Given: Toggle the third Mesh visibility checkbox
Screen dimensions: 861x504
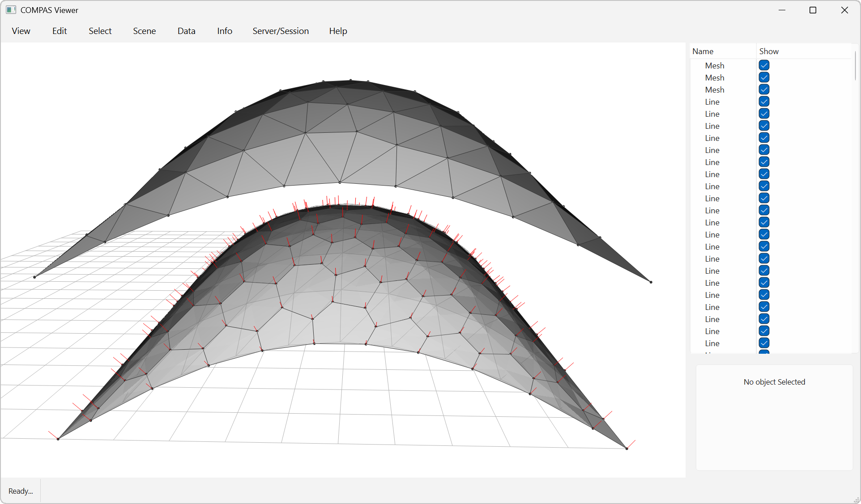Looking at the screenshot, I should [x=764, y=89].
